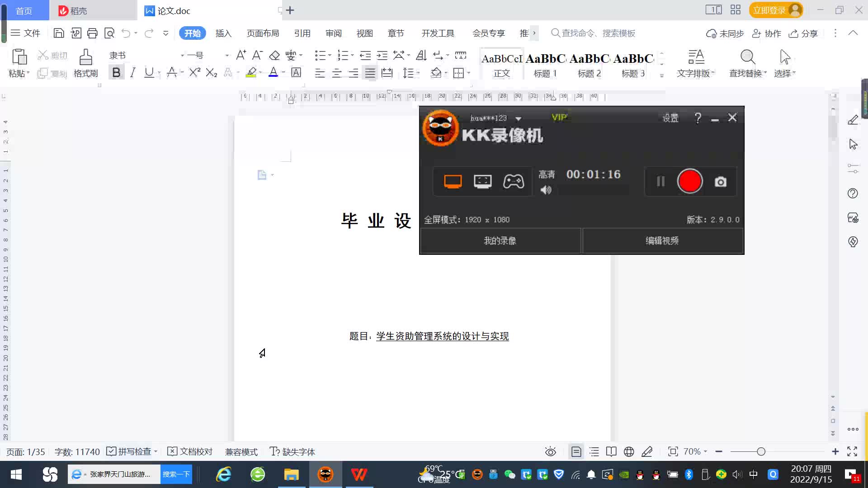Select region recording mode in KK recorder

(x=483, y=182)
